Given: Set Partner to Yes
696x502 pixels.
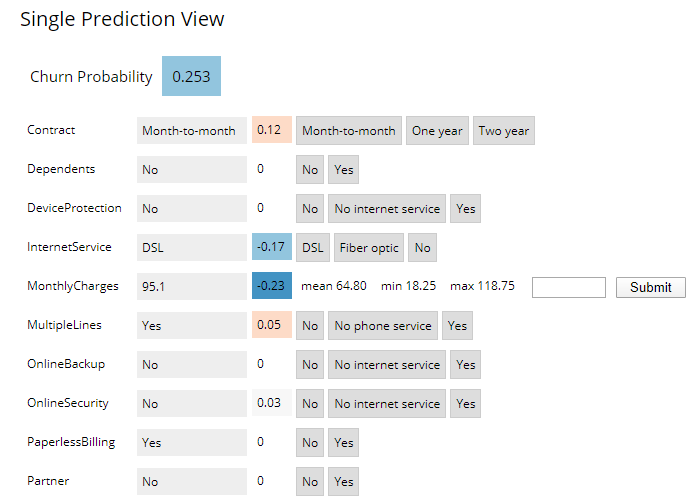Looking at the screenshot, I should pyautogui.click(x=344, y=482).
